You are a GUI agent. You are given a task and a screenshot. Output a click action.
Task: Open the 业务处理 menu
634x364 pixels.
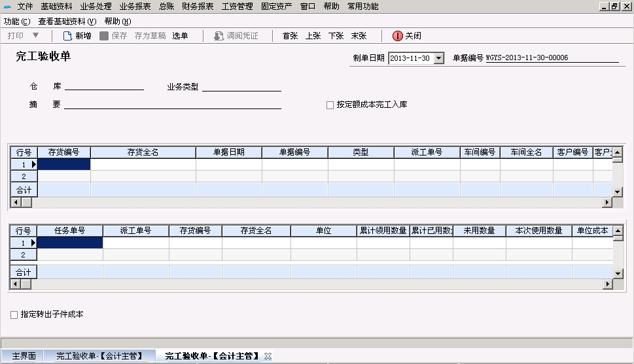tap(96, 7)
